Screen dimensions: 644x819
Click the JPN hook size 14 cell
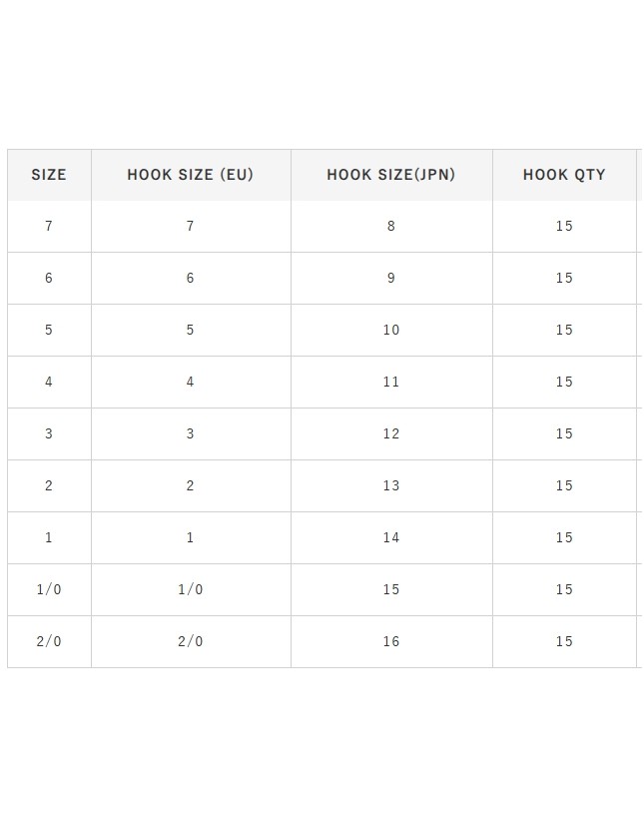pos(390,538)
